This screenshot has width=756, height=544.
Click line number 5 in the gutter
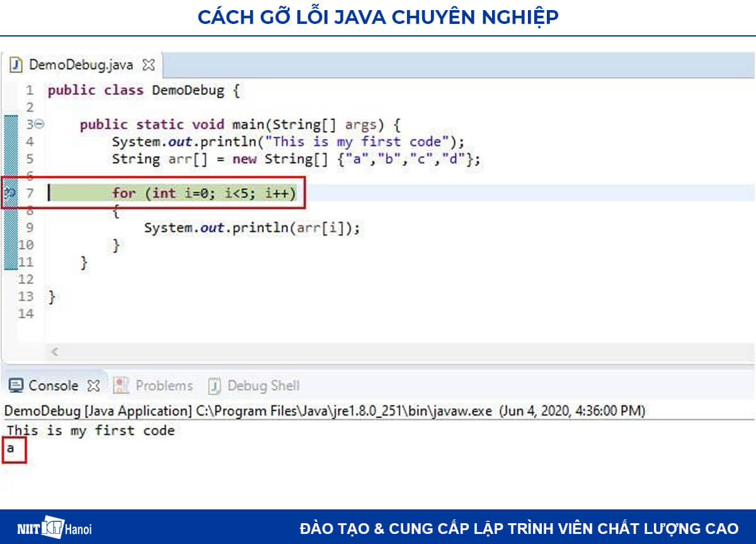click(30, 159)
